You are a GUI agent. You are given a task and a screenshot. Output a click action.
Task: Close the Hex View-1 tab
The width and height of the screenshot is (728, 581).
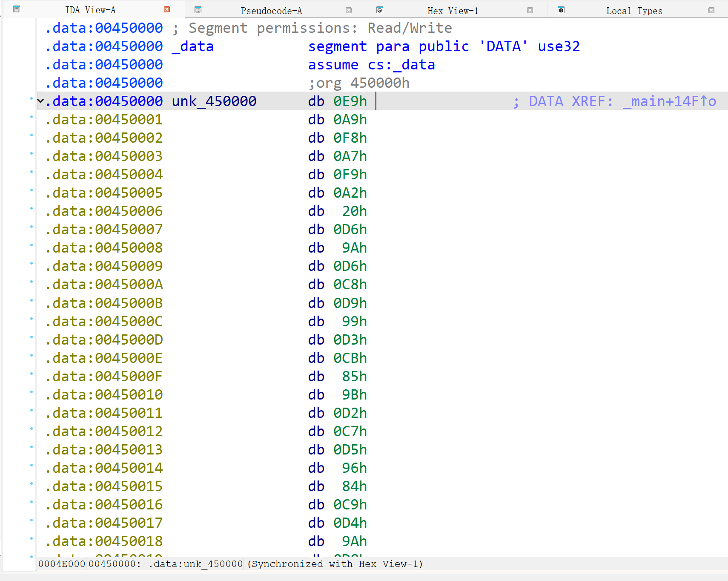point(530,10)
